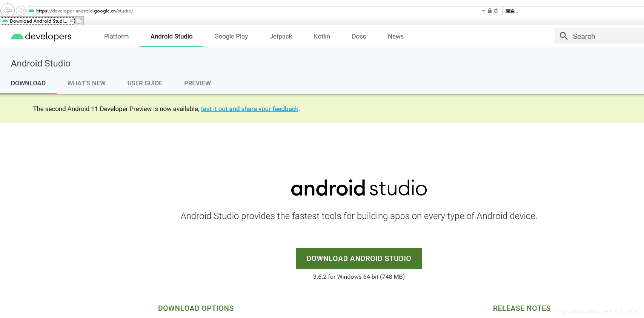This screenshot has height=318, width=644.
Task: Switch to the PREVIEW tab
Action: pyautogui.click(x=197, y=83)
